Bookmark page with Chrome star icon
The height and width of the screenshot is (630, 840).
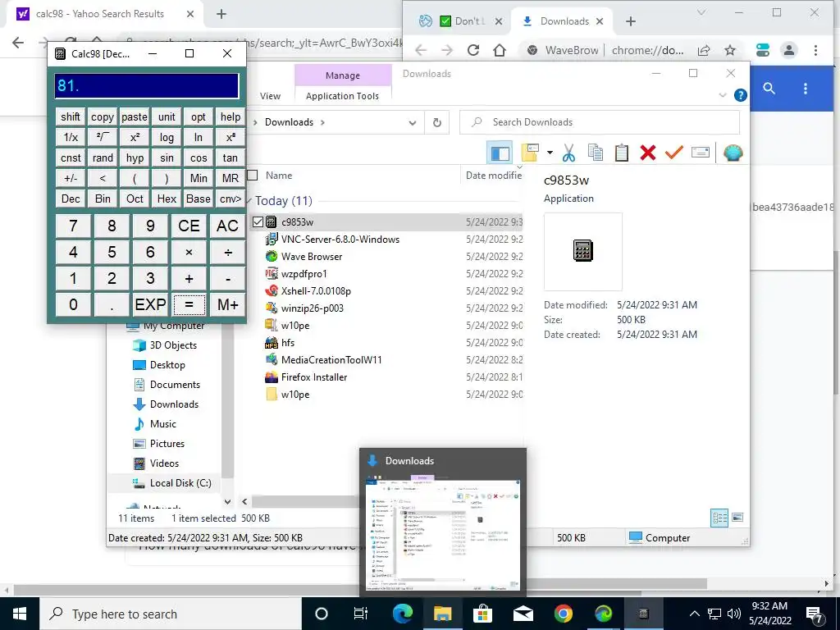pyautogui.click(x=729, y=50)
